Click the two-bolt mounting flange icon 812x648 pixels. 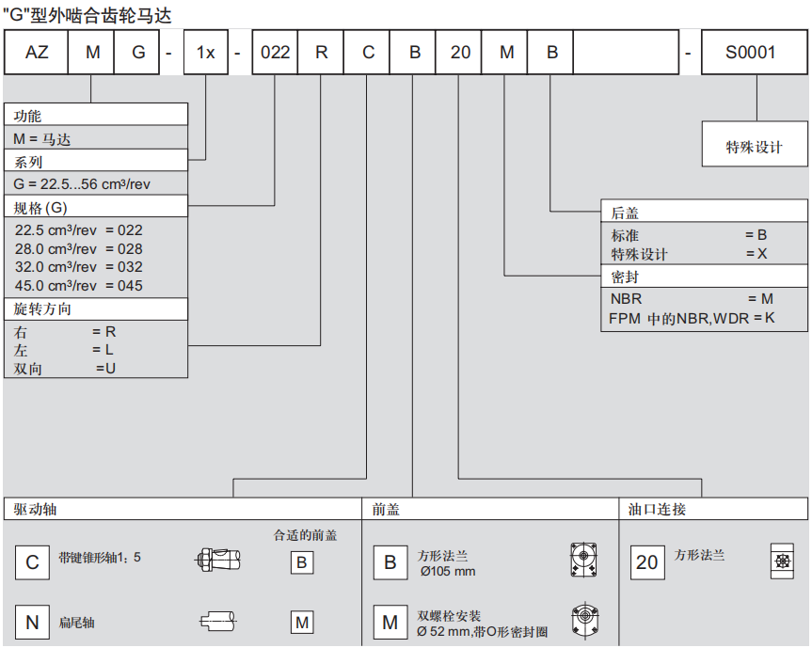click(583, 621)
